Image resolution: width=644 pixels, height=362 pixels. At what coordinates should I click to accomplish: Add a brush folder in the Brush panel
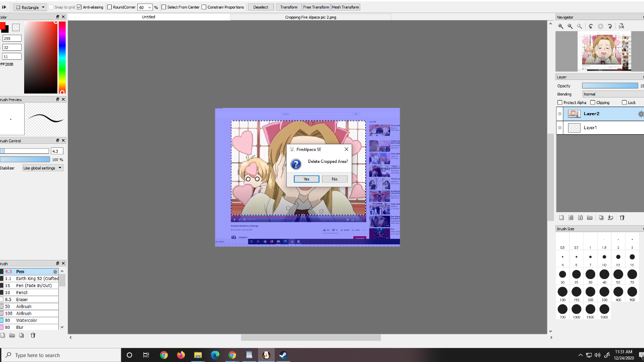click(x=12, y=335)
